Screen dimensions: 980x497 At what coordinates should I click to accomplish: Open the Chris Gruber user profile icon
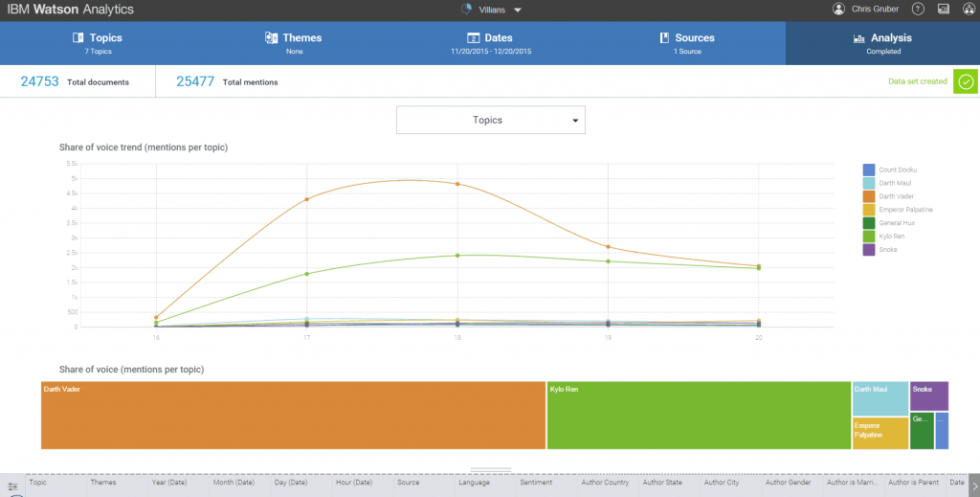pos(838,9)
